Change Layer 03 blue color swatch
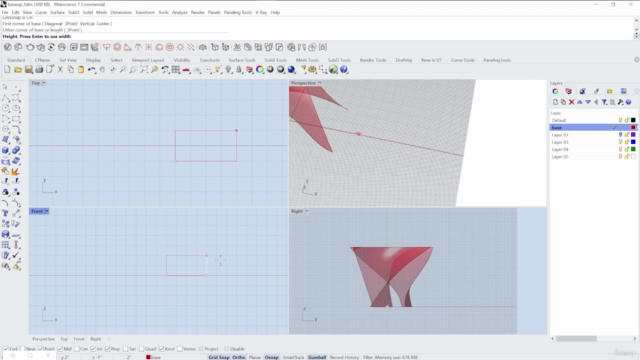Image resolution: width=640 pixels, height=360 pixels. click(633, 142)
